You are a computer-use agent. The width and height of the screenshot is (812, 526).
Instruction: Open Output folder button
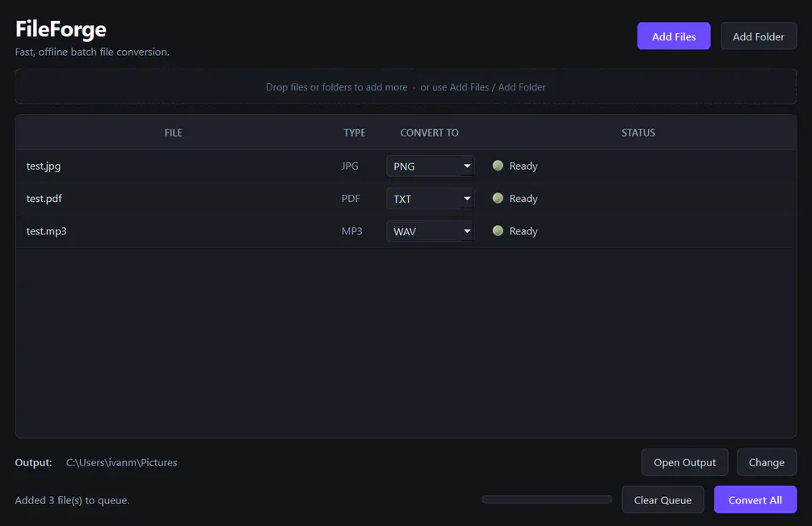coord(684,462)
